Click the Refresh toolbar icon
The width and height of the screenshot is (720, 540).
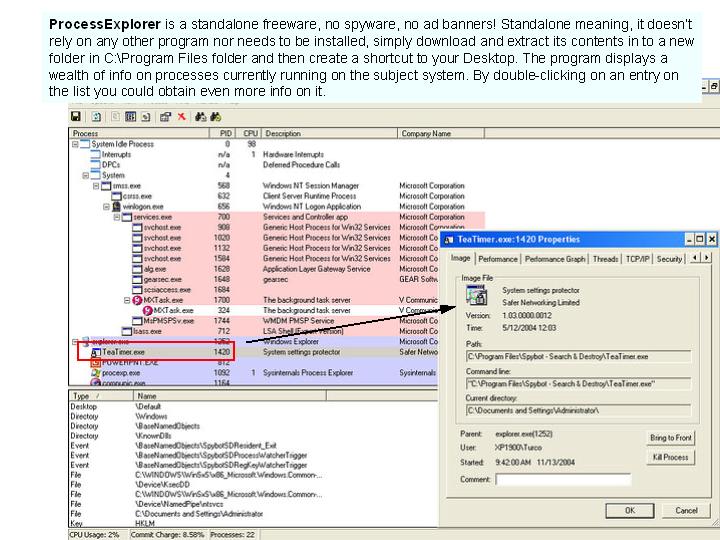(96, 117)
